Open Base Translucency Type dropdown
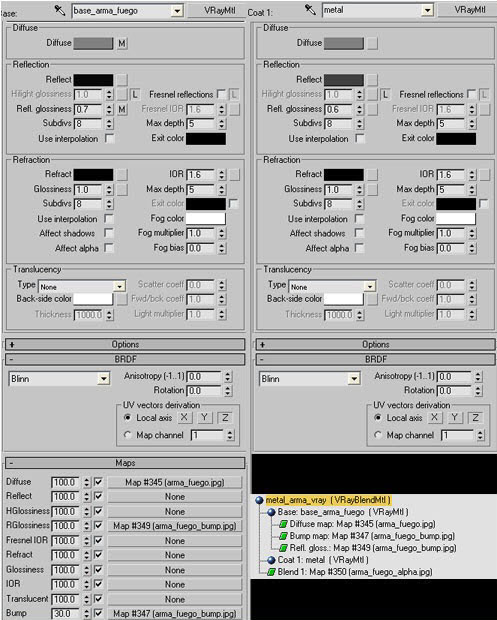Viewport: 497px width, 620px height. [119, 287]
